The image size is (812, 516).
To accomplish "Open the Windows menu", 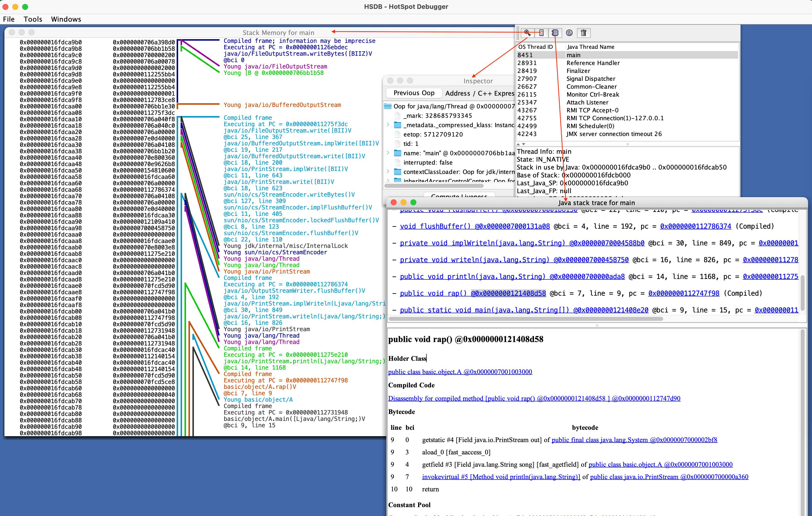I will 66,19.
